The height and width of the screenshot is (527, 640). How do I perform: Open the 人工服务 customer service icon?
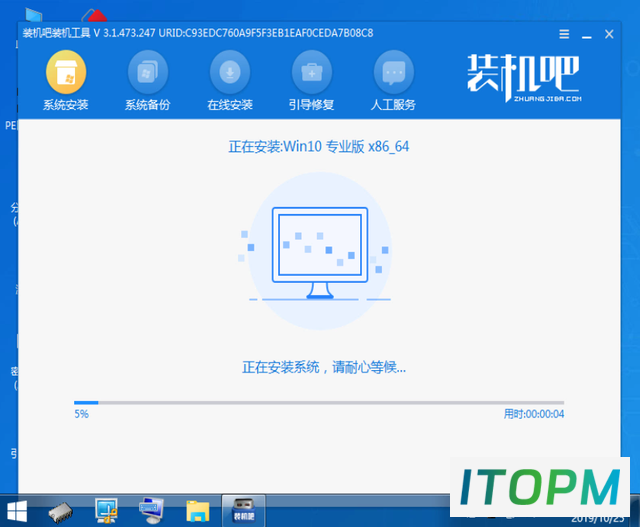393,80
